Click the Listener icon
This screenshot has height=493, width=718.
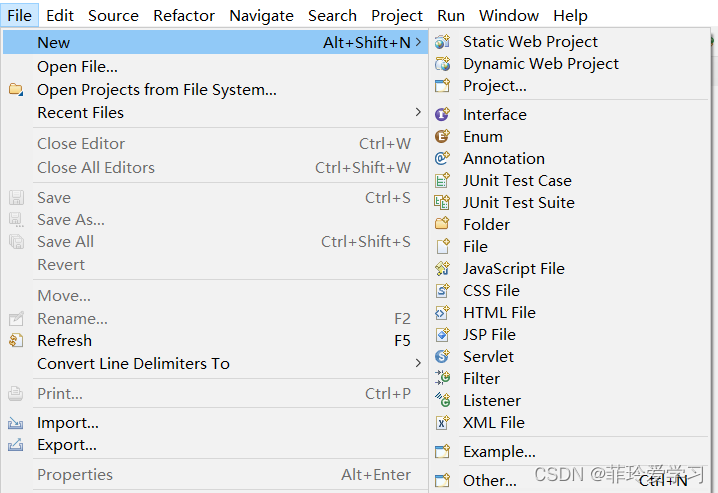pyautogui.click(x=442, y=400)
